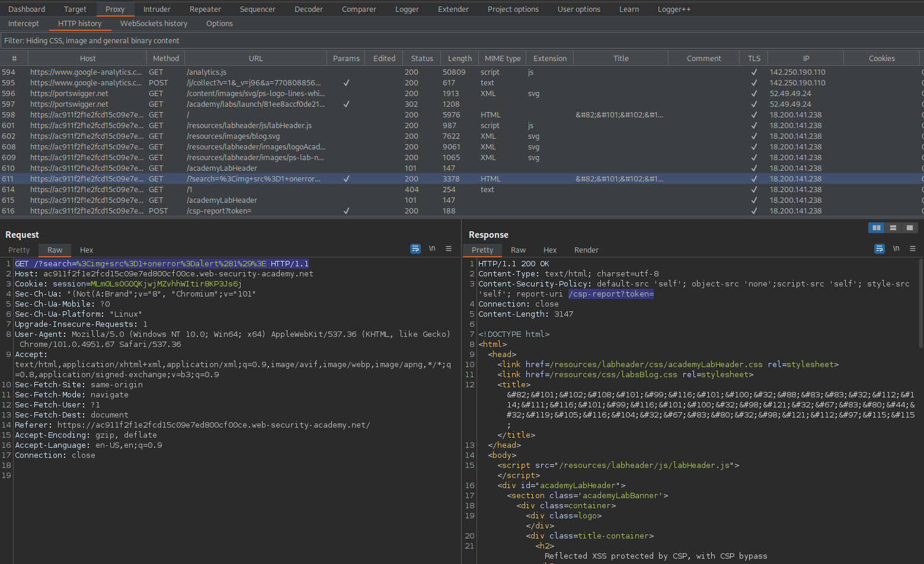Open the Sequencer tab
Image resolution: width=924 pixels, height=564 pixels.
point(258,9)
